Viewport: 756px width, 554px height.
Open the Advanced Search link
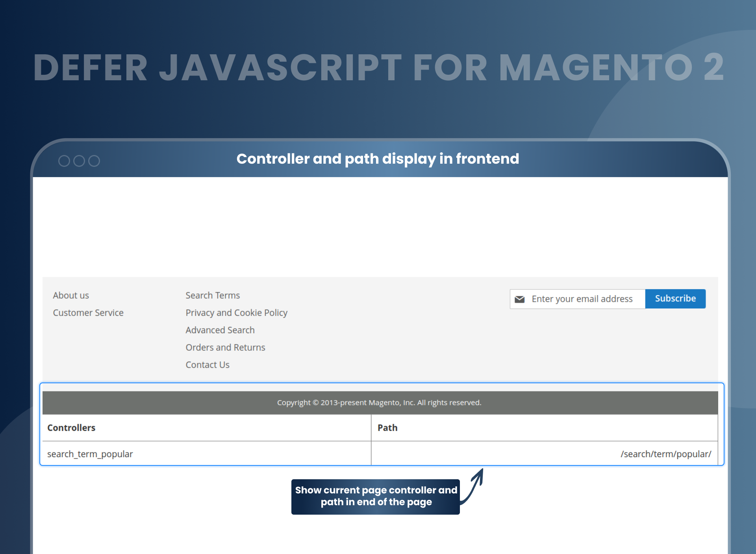[x=220, y=330]
